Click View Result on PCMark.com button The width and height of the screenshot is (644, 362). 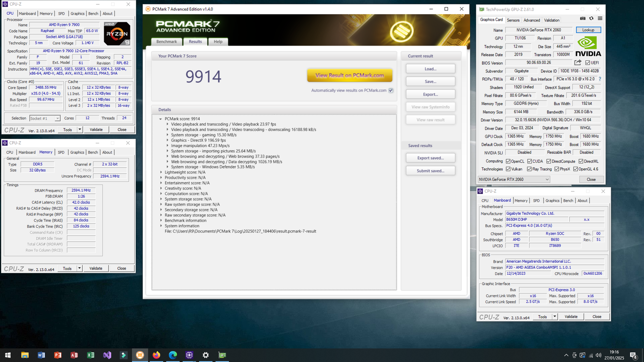pyautogui.click(x=350, y=75)
